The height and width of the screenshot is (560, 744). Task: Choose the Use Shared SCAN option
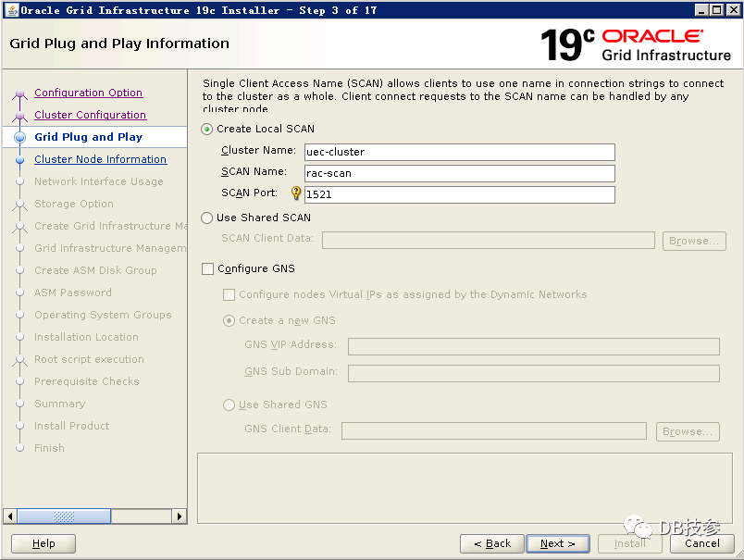click(207, 218)
